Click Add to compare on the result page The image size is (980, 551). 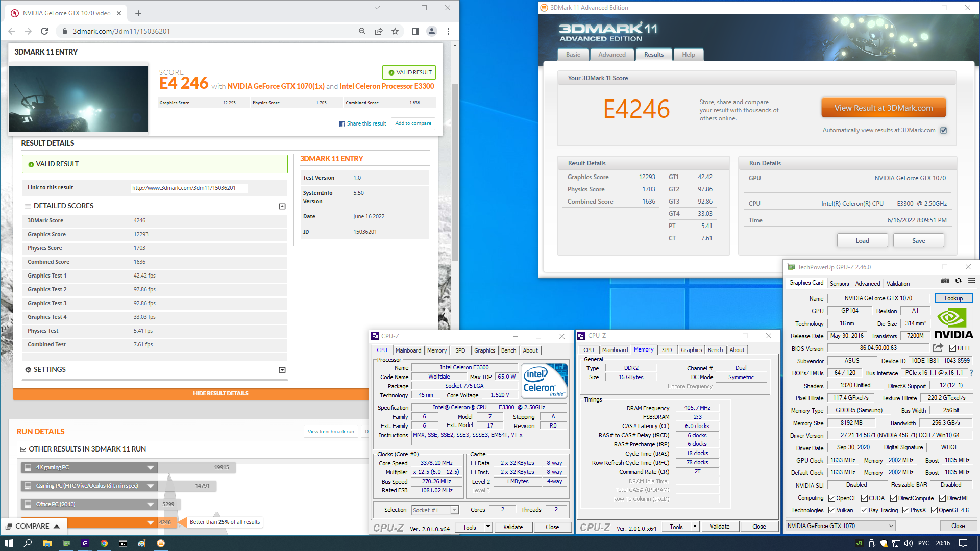click(413, 123)
